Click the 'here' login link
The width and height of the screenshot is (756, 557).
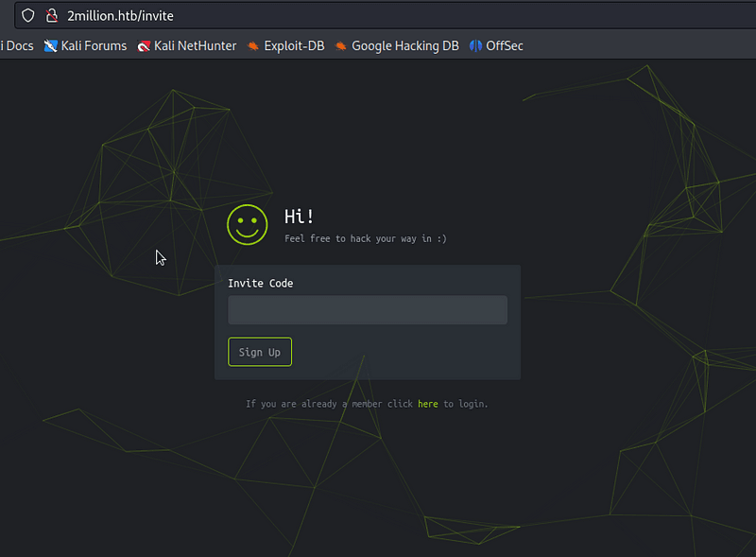tap(427, 403)
